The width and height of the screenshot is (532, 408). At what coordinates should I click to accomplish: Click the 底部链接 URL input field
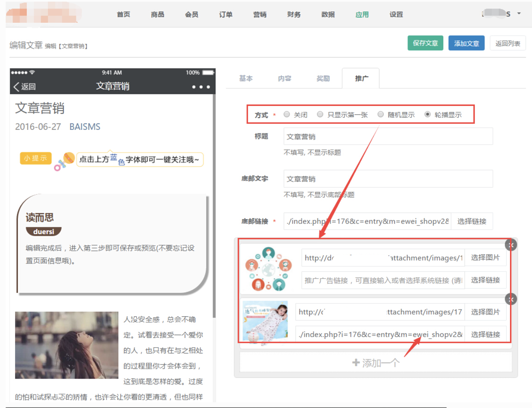[367, 221]
